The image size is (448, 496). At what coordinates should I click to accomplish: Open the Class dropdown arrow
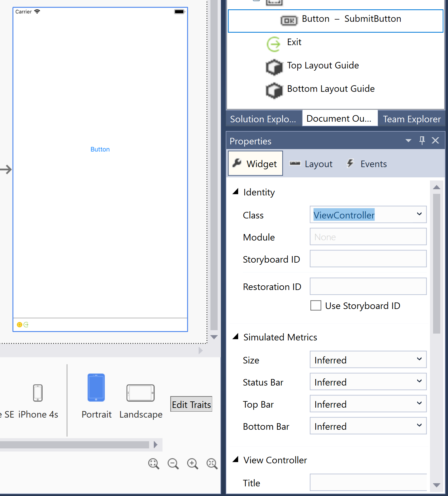point(419,214)
